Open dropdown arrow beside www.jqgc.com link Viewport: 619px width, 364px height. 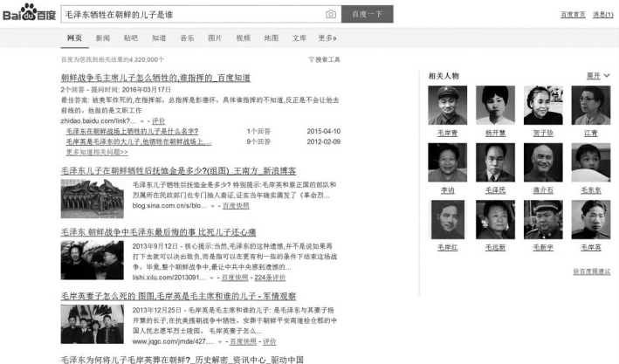click(x=220, y=342)
